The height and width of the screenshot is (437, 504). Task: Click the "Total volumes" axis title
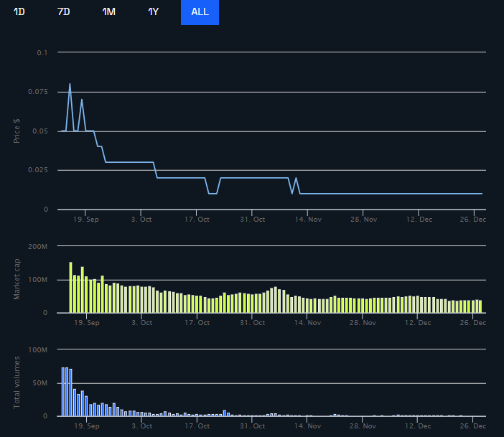click(17, 383)
